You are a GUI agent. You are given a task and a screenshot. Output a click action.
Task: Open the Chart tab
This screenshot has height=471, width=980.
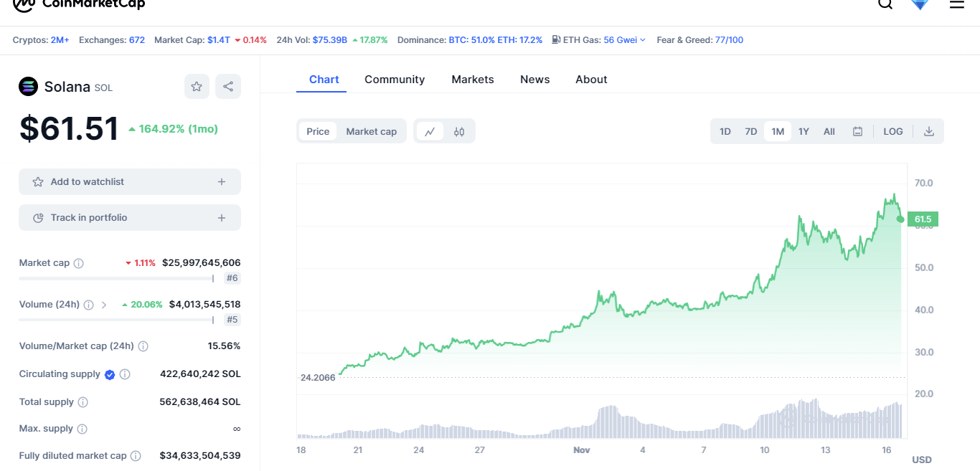(324, 80)
